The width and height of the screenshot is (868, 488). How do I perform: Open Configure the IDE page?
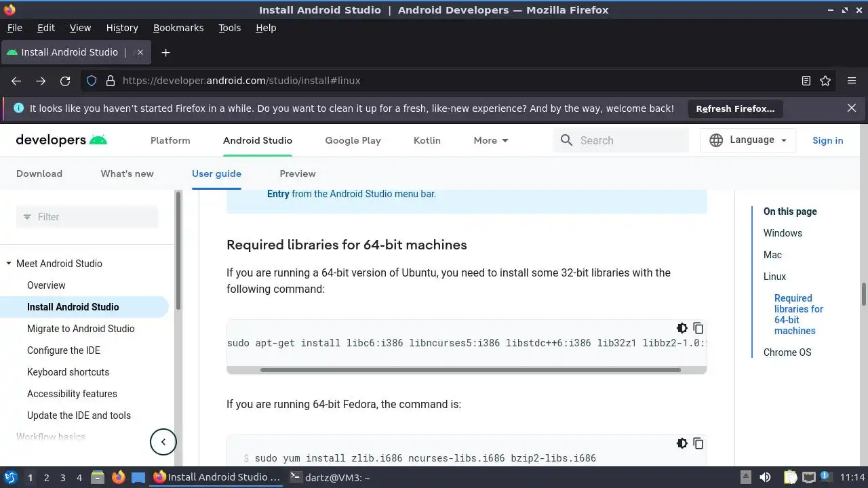click(64, 350)
